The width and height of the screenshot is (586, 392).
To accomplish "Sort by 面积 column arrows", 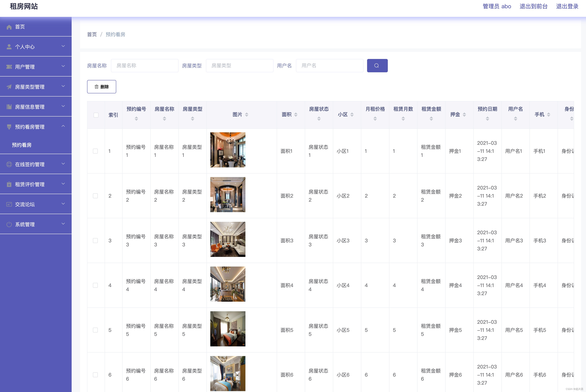I will (296, 115).
